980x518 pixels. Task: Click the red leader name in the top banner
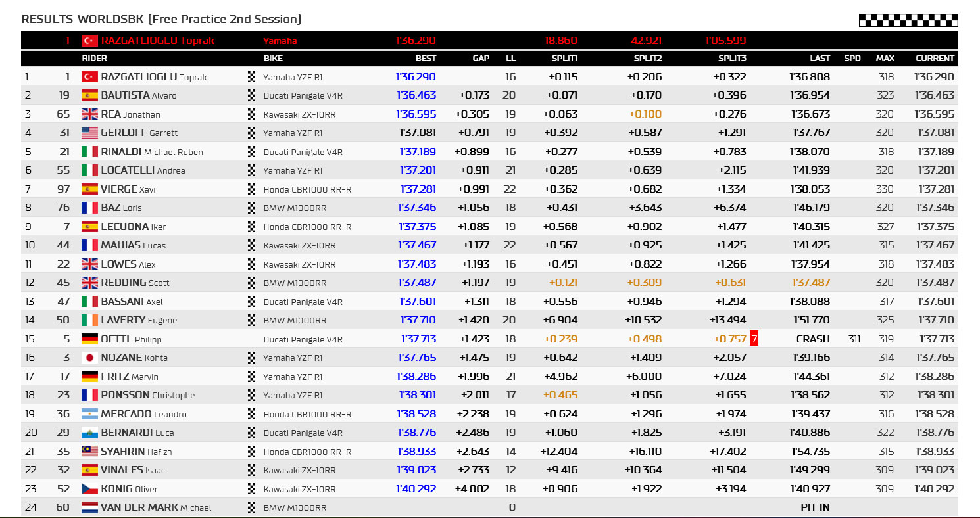[x=158, y=41]
